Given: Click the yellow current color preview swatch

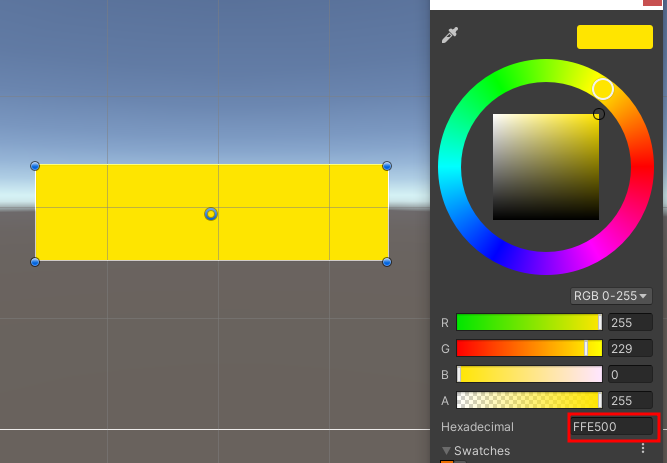Looking at the screenshot, I should pos(615,37).
